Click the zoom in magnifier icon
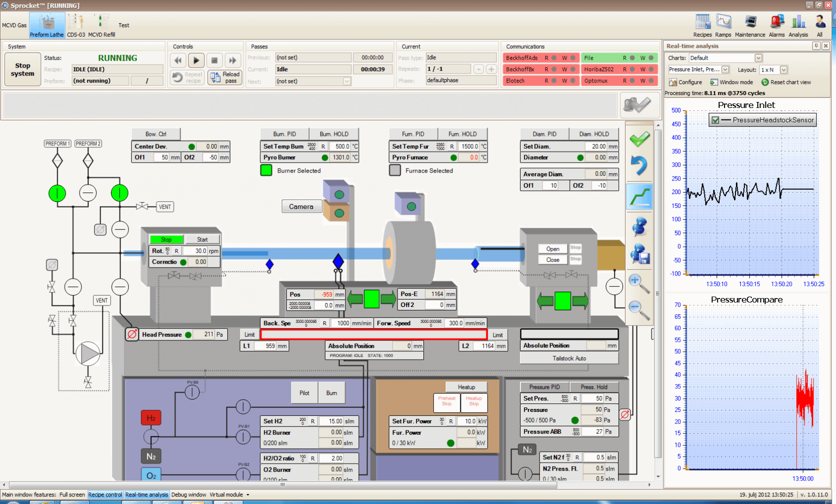 pyautogui.click(x=639, y=284)
